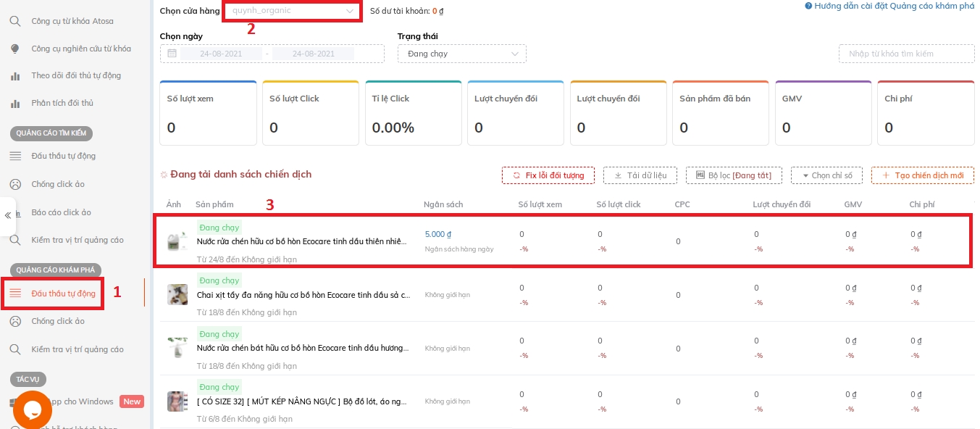Expand the Trạng thái status dropdown

pos(461,54)
